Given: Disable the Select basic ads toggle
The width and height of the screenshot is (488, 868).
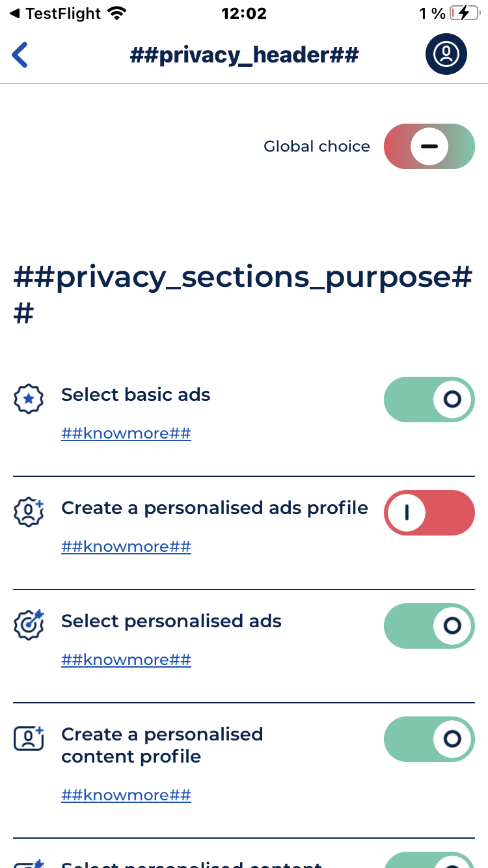Looking at the screenshot, I should [x=429, y=399].
